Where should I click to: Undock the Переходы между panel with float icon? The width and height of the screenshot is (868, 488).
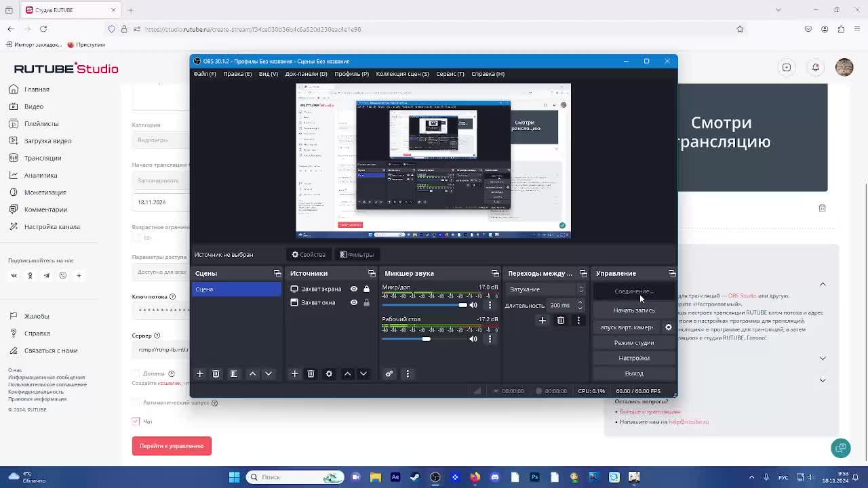click(x=583, y=273)
